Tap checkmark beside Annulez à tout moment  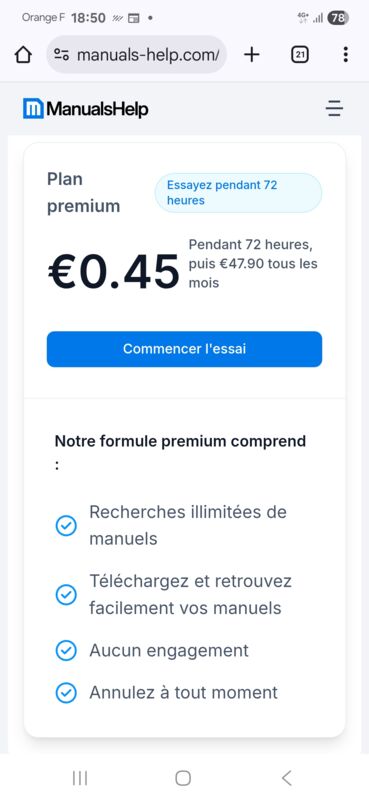click(x=66, y=693)
